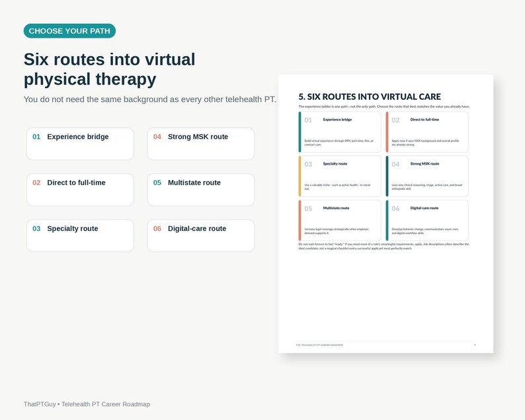Select the Strong MSK route card on the left
The width and height of the screenshot is (525, 420).
(201, 144)
